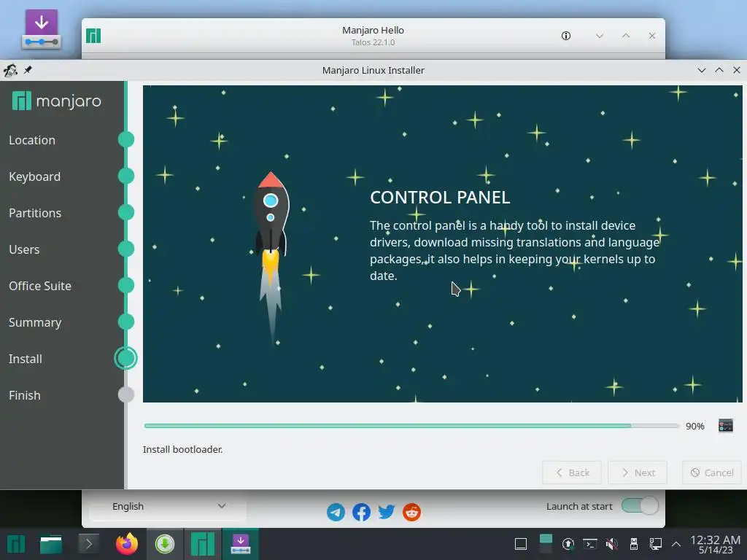Click the 90% progress label
This screenshot has height=560, width=747.
(x=694, y=426)
